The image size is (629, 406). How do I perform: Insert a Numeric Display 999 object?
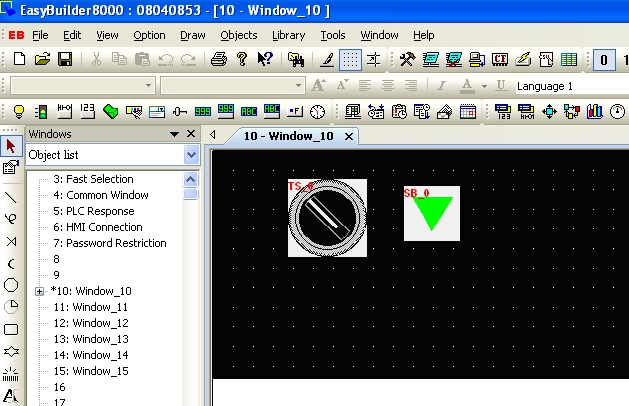(203, 112)
